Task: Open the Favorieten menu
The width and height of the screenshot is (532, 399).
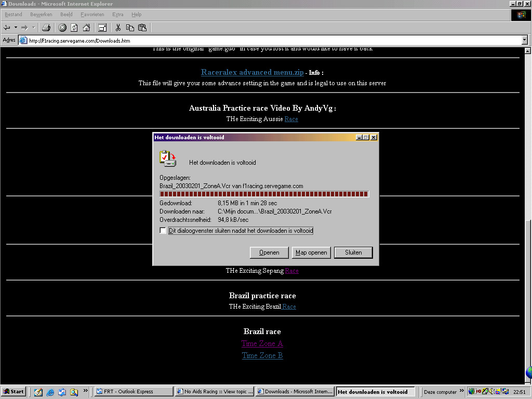Action: click(92, 15)
